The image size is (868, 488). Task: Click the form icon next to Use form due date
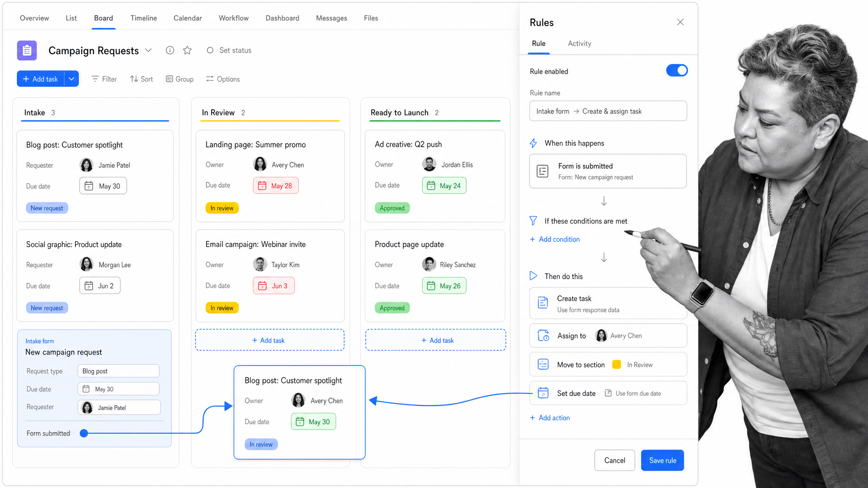[x=608, y=393]
